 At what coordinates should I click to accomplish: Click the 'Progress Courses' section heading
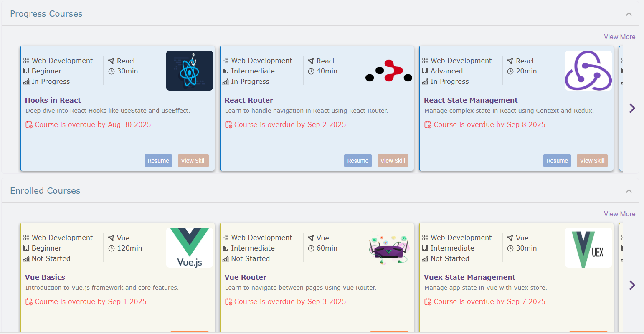pos(46,14)
